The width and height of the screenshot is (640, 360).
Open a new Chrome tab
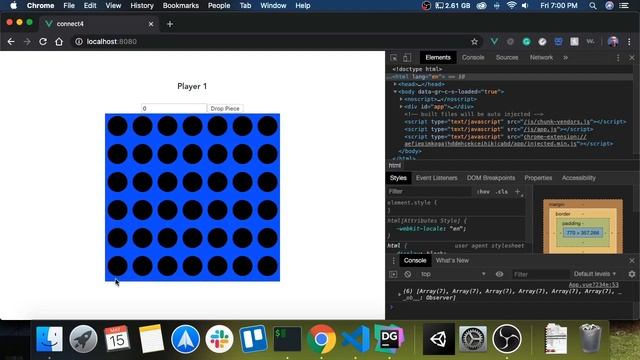click(x=170, y=24)
